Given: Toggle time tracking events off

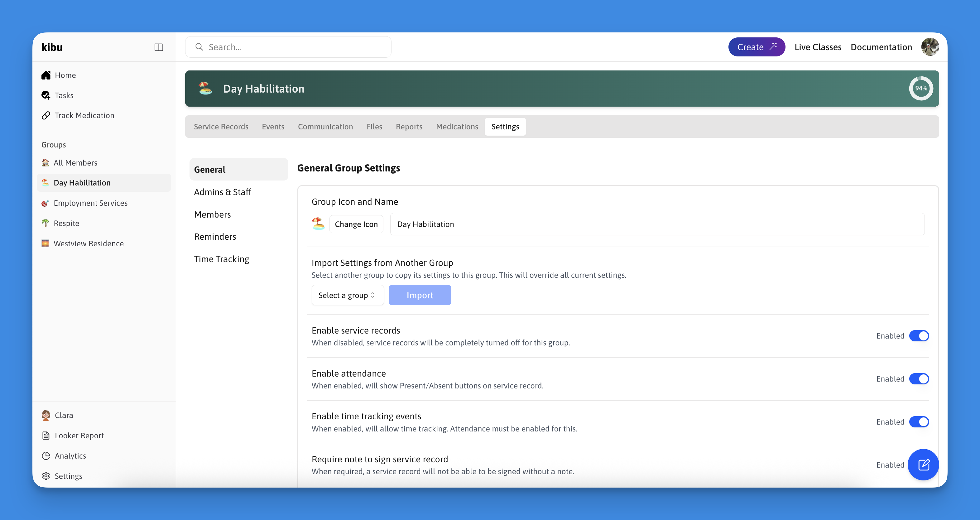Looking at the screenshot, I should pyautogui.click(x=919, y=422).
